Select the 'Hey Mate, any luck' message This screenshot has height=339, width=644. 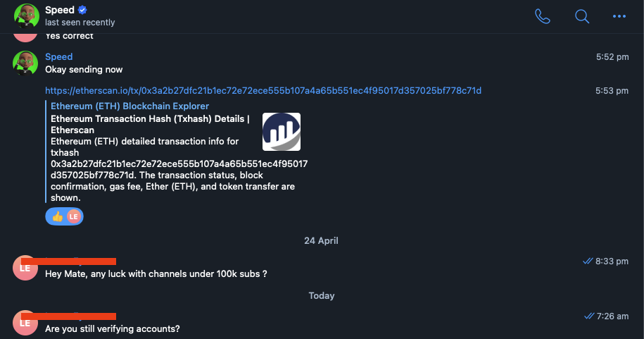pos(156,274)
